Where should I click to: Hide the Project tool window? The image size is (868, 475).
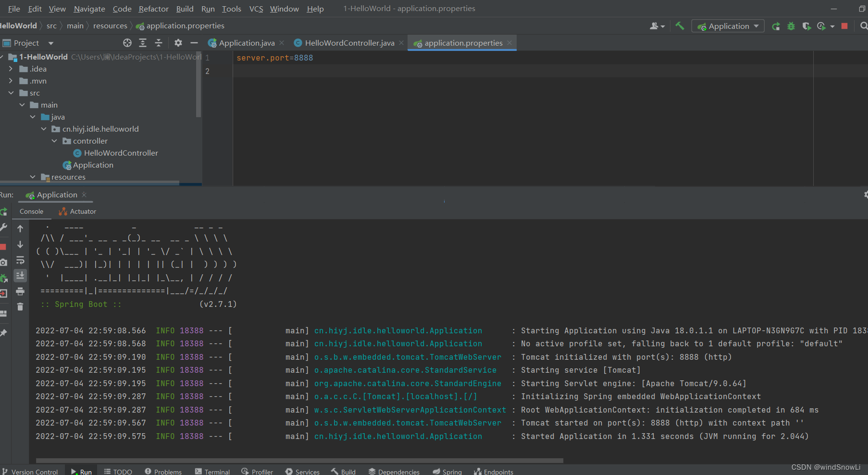pos(194,43)
